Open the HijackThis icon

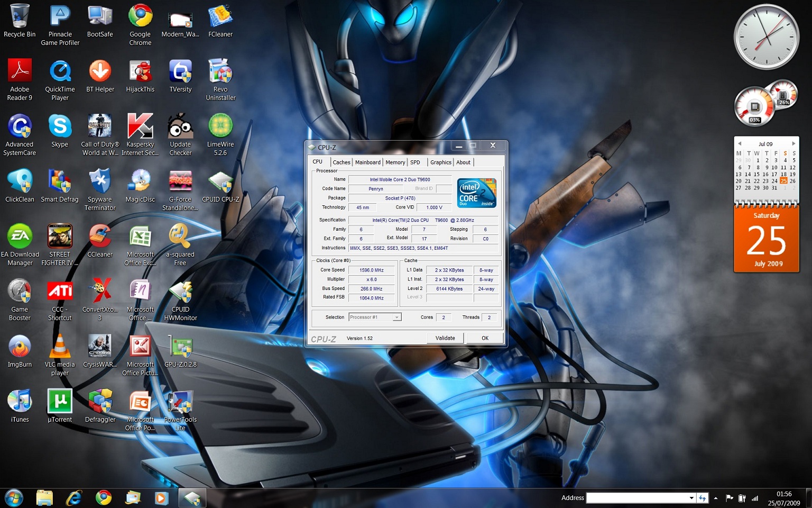[x=140, y=76]
